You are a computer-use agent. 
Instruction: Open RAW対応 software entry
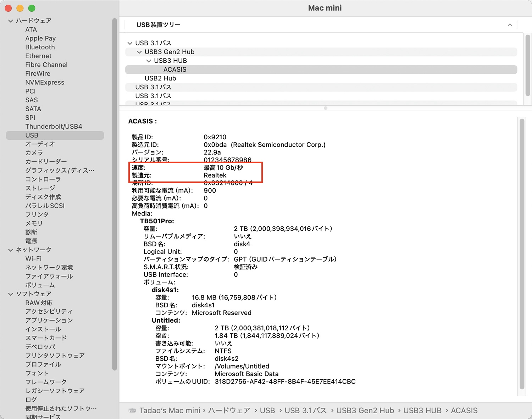click(39, 303)
